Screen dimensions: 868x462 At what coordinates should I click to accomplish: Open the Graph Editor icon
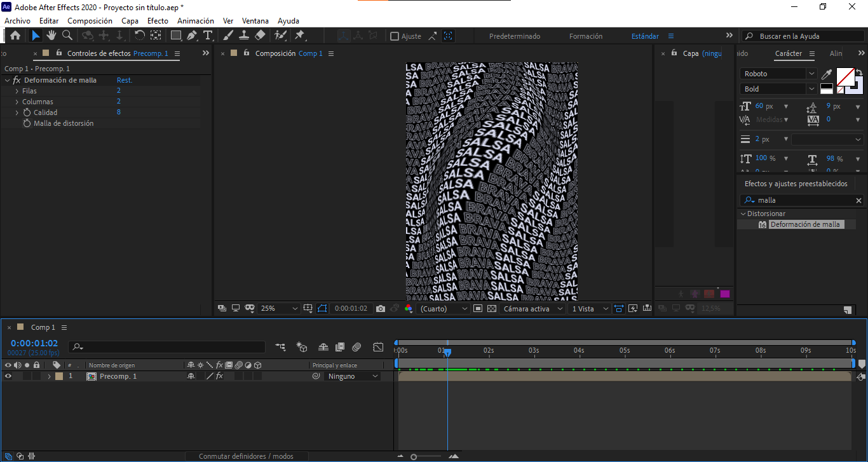378,347
